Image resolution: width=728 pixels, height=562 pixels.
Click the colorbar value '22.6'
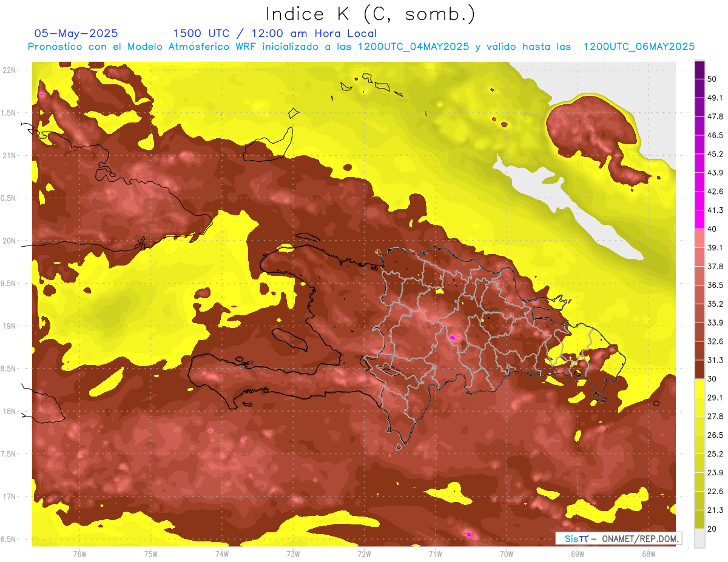tap(715, 492)
